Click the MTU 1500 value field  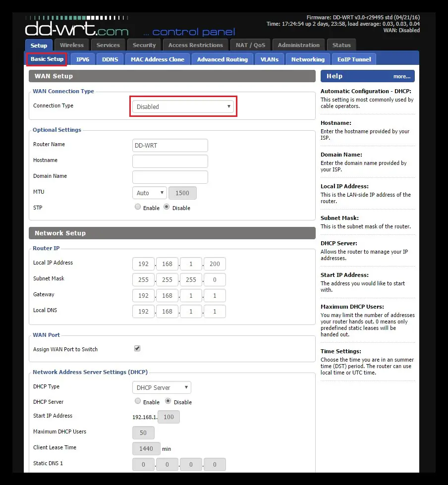(182, 193)
